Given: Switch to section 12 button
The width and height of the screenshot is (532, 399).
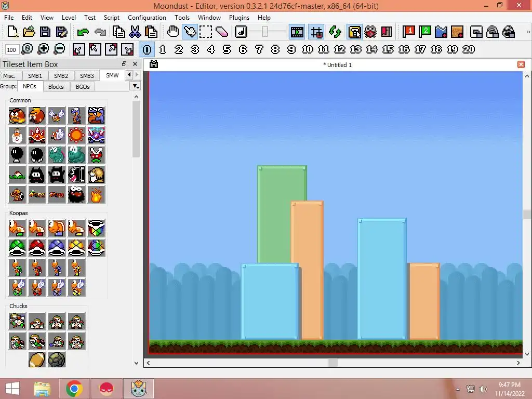Looking at the screenshot, I should pos(340,49).
